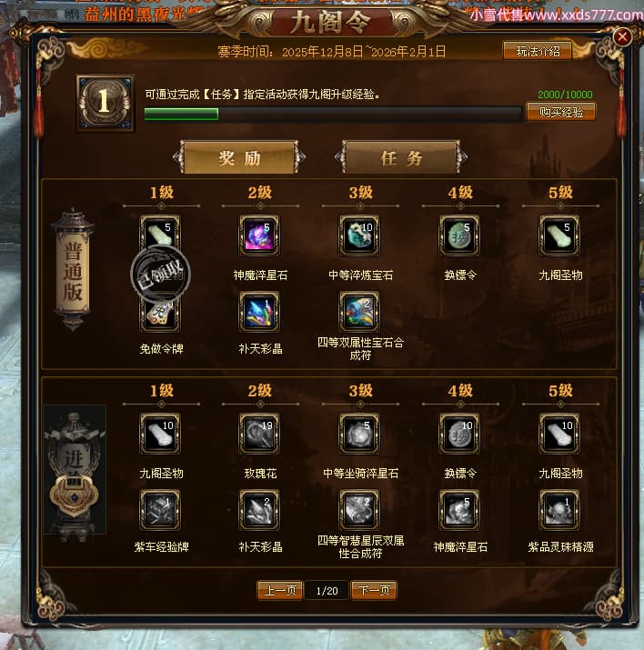Viewport: 644px width, 650px height.
Task: Go to the next page with 下一页
Action: (x=374, y=590)
